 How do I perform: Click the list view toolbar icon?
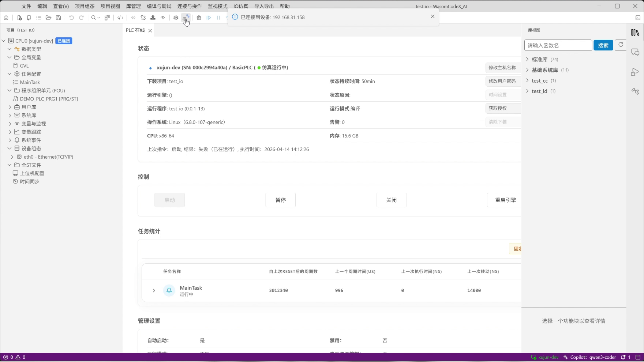(x=39, y=18)
